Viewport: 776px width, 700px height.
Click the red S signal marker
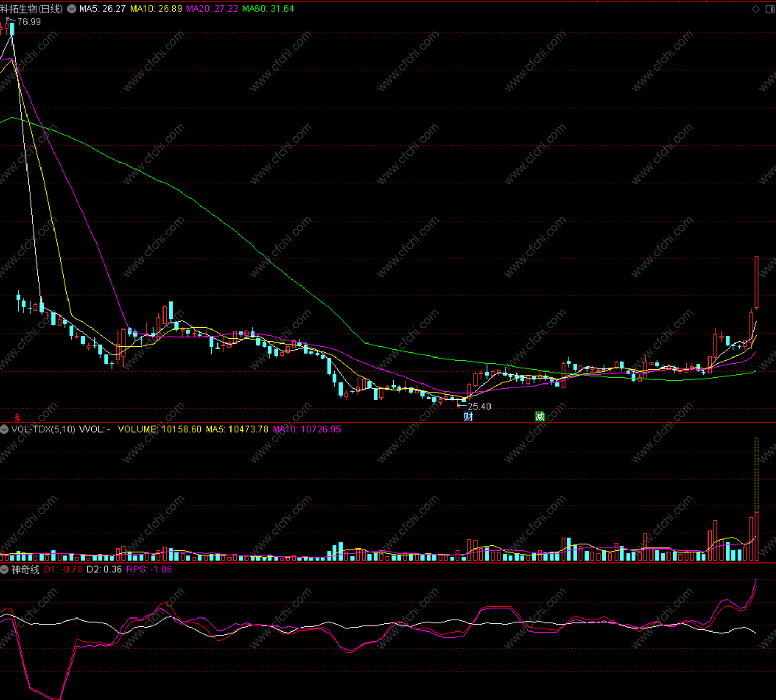tap(17, 417)
